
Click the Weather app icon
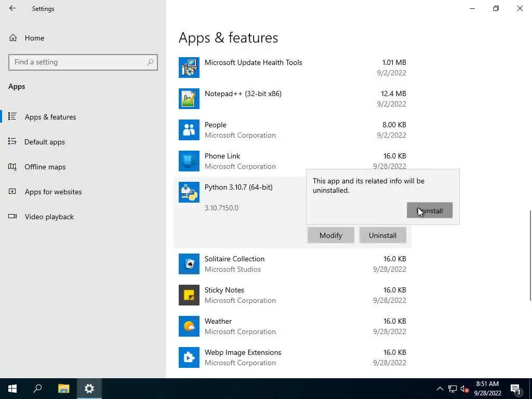tap(189, 326)
